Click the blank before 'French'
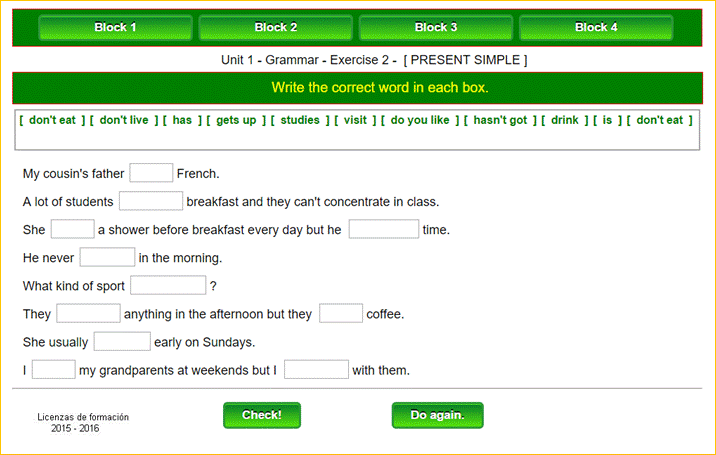 coord(151,173)
